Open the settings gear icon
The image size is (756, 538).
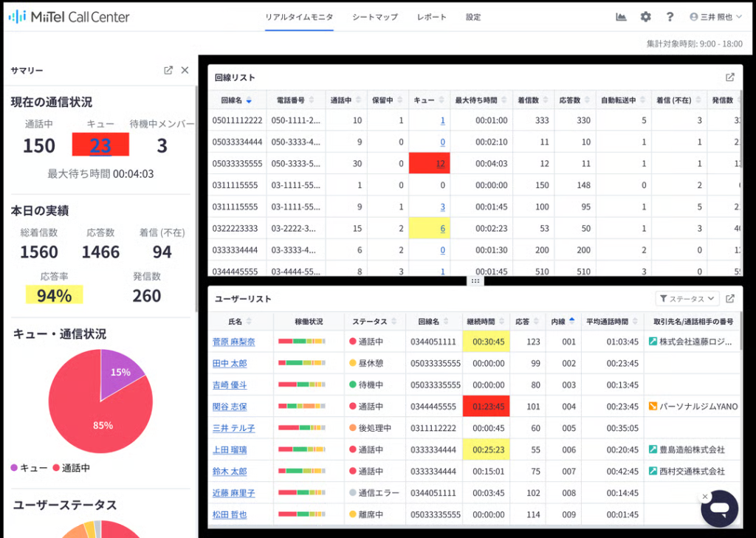(646, 17)
